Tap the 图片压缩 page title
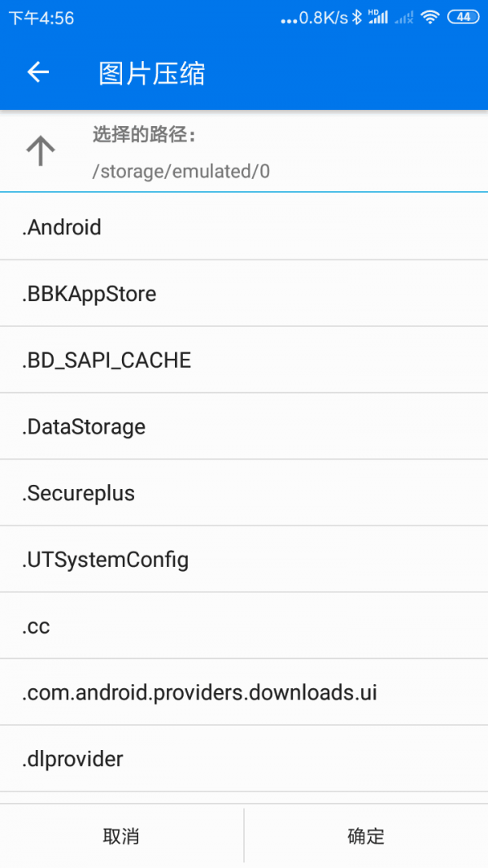 [152, 73]
